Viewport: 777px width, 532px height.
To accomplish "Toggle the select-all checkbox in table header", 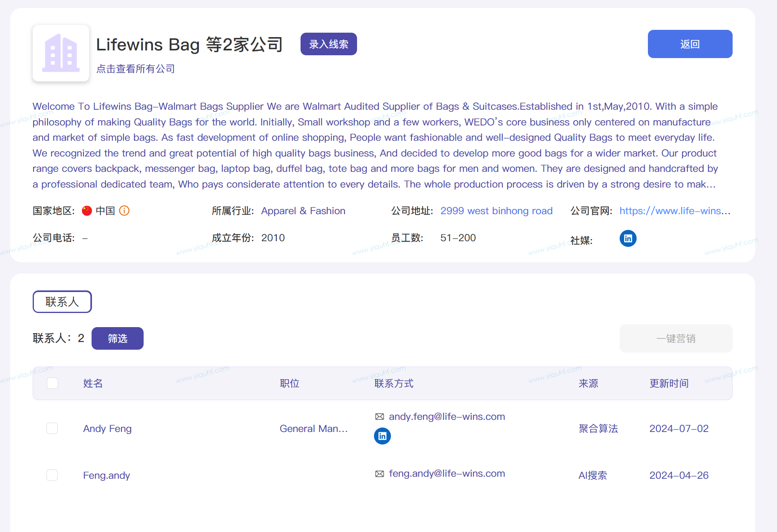I will 52,383.
